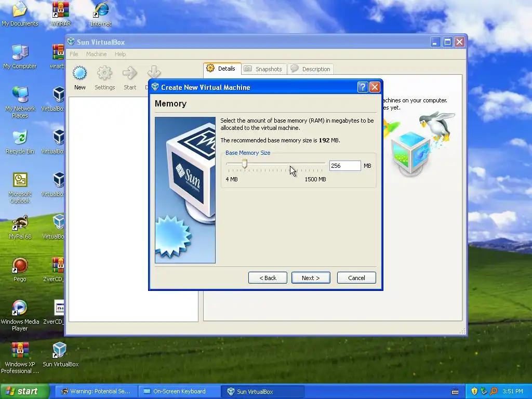
Task: Open the MyPal 68 shortcut
Action: tap(20, 227)
